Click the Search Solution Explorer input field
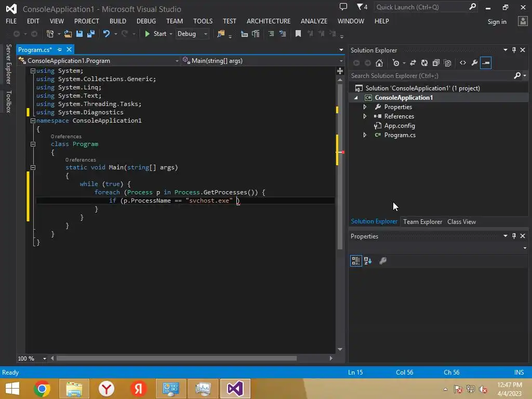This screenshot has width=532, height=399. [431, 76]
